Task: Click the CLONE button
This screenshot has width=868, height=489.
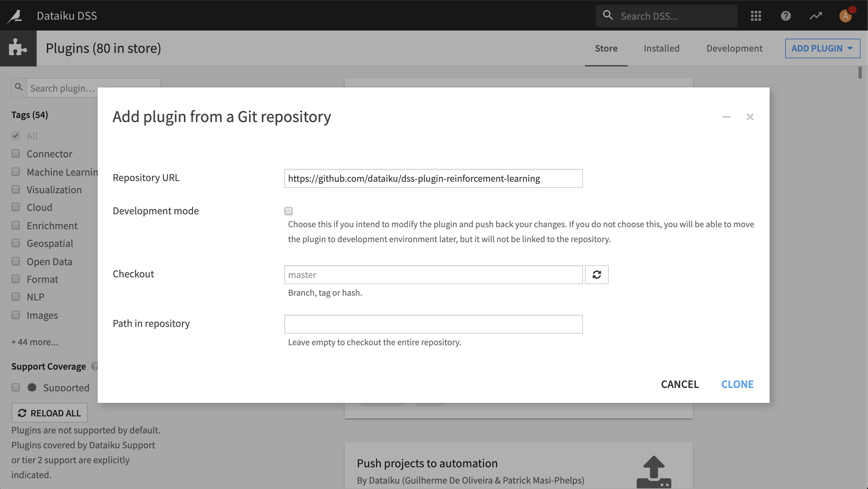Action: click(737, 384)
